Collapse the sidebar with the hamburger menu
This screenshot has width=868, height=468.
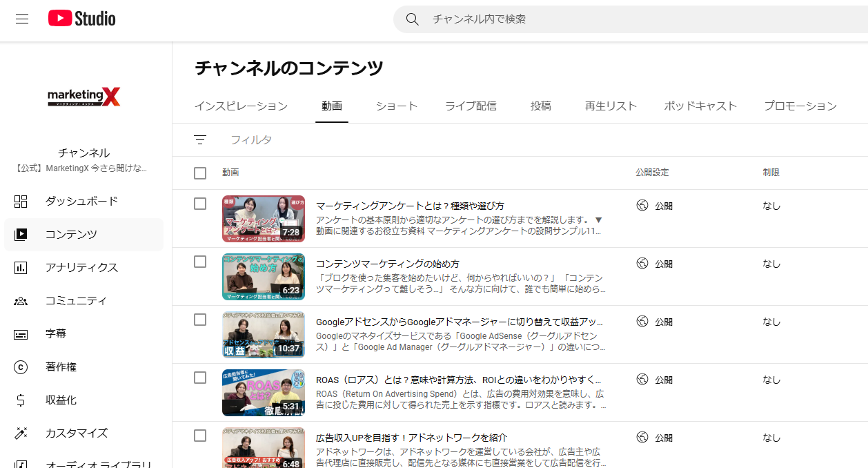tap(22, 19)
